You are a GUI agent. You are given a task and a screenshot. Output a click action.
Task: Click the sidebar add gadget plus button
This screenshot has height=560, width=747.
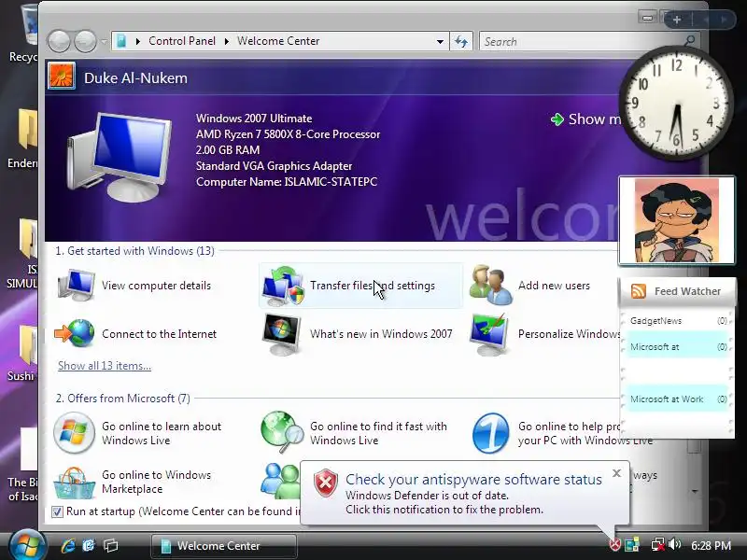[x=677, y=20]
